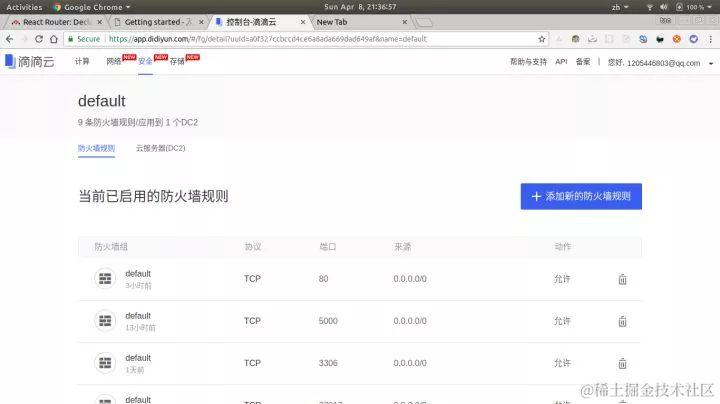The image size is (720, 404).
Task: Select the 防火墙规则 tab
Action: (x=96, y=148)
